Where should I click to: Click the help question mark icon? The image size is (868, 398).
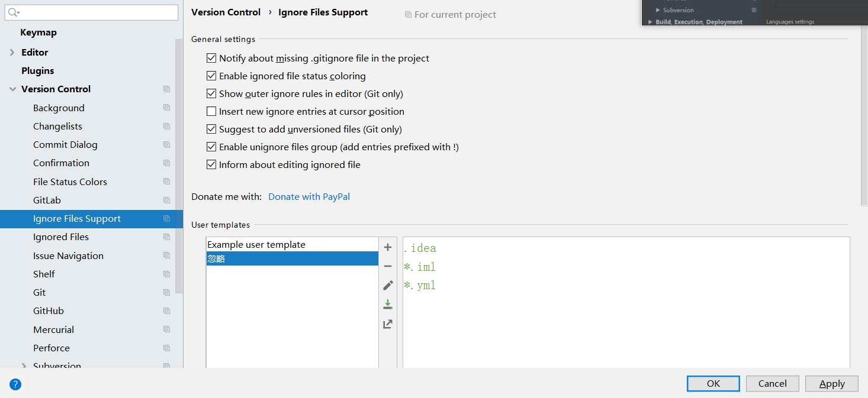point(15,384)
